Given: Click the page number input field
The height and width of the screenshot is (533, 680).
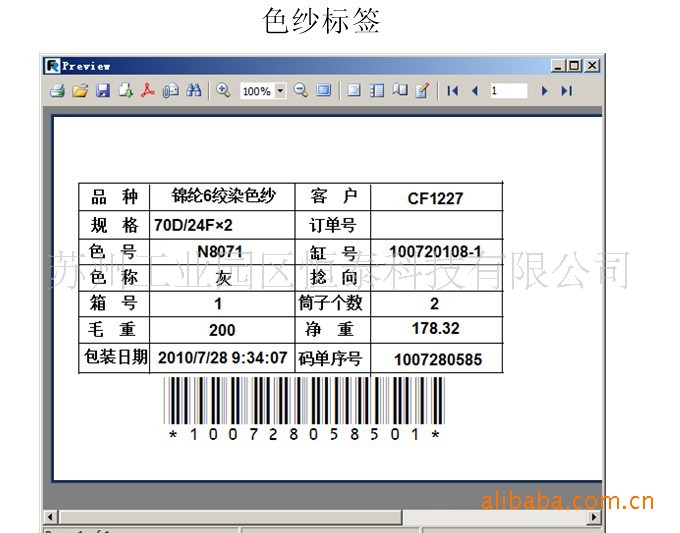Looking at the screenshot, I should click(508, 91).
